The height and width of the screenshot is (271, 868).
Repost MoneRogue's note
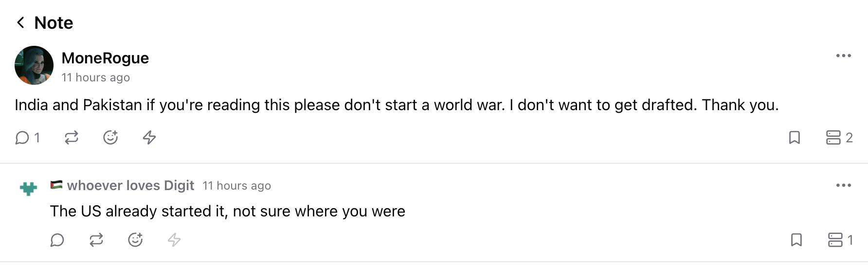(x=72, y=138)
